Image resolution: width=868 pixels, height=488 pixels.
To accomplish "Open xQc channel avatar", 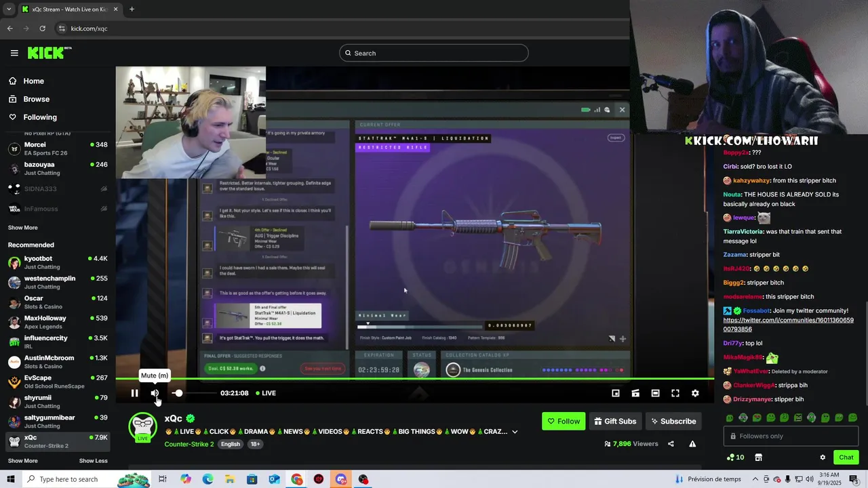I will pos(143,427).
